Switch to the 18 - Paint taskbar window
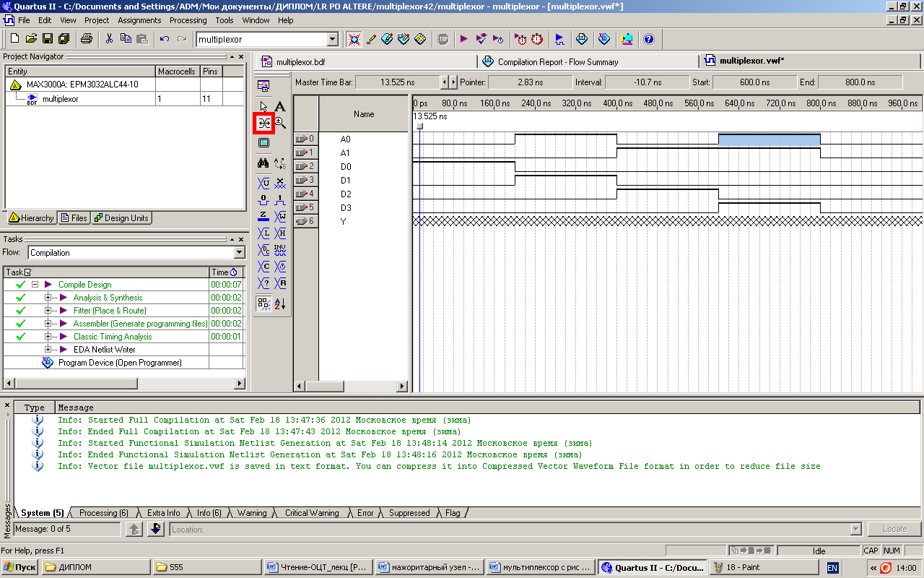Viewport: 924px width, 578px height. [x=765, y=567]
